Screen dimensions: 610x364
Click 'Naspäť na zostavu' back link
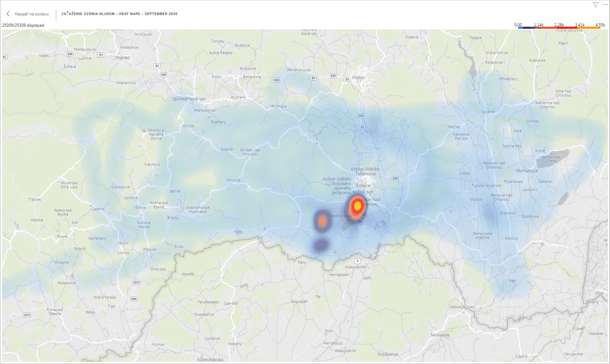point(32,14)
